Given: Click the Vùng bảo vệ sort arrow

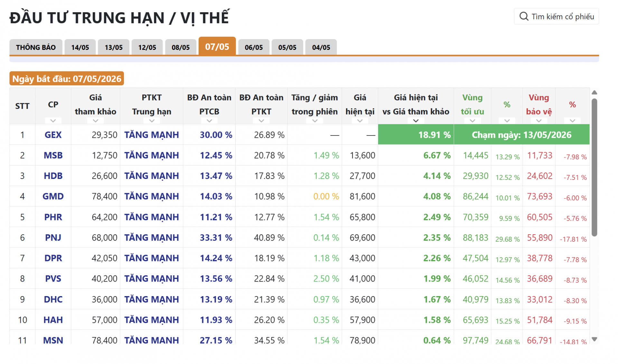Looking at the screenshot, I should tap(538, 121).
